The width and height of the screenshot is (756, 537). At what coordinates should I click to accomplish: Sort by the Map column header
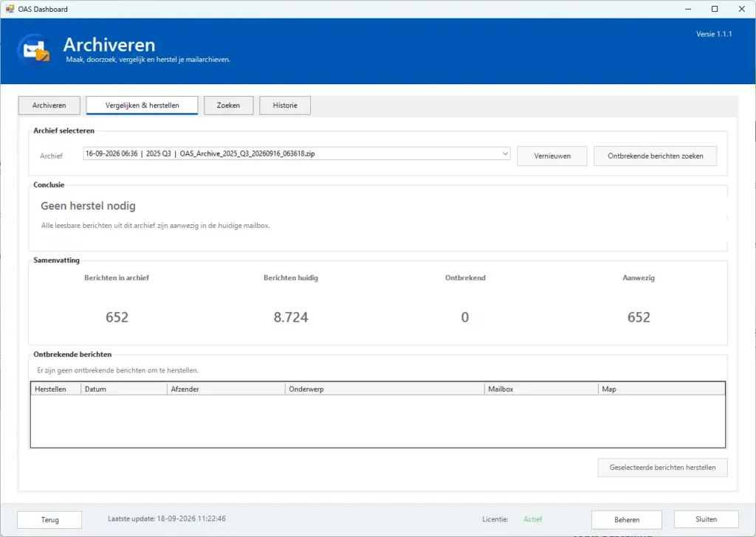(661, 389)
